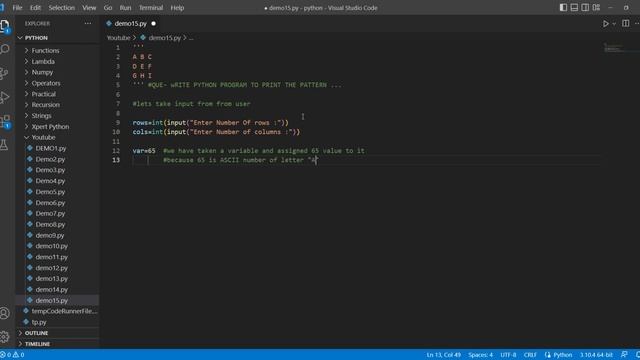Open the Run menu
640x360 pixels.
tap(125, 8)
